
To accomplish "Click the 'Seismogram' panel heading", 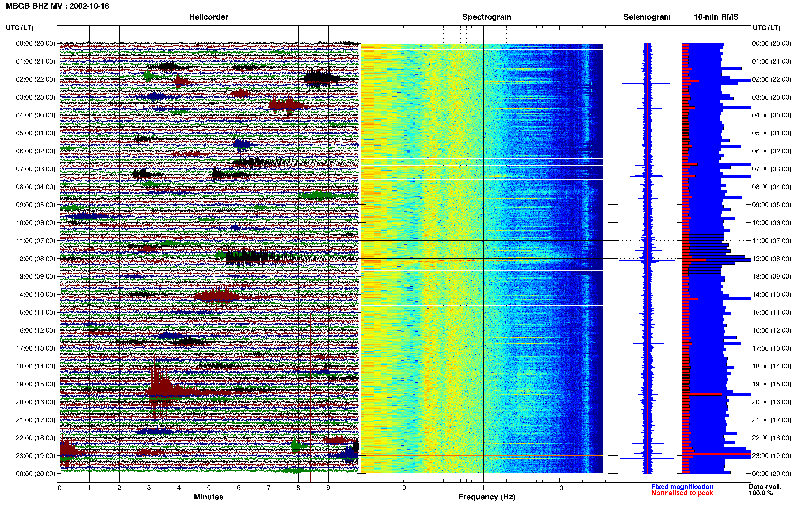I will pos(647,17).
